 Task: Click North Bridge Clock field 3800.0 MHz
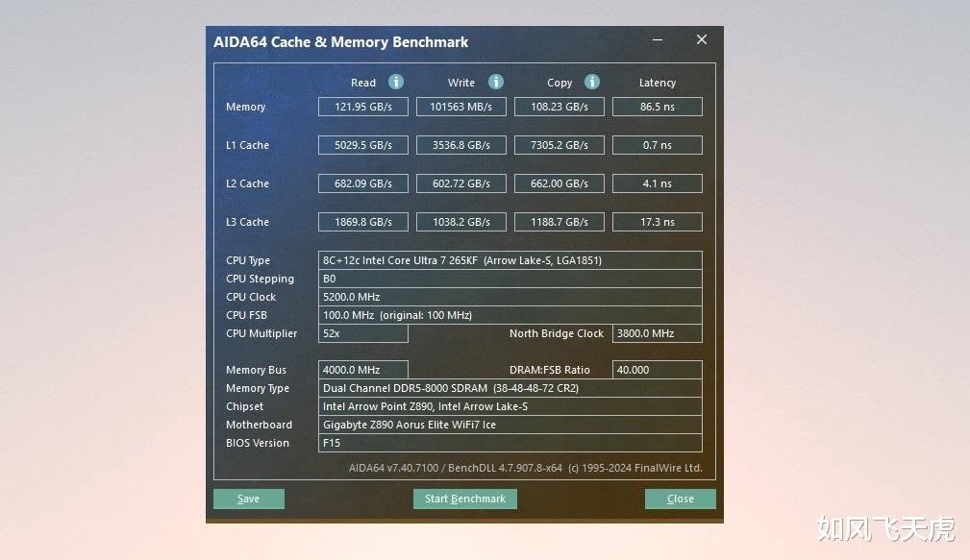coord(657,333)
